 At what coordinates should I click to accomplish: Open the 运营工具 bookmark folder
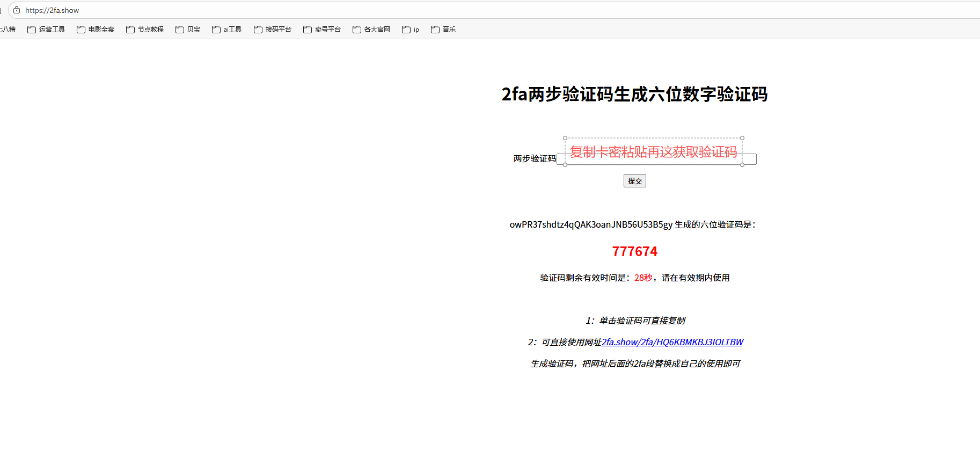[46, 30]
